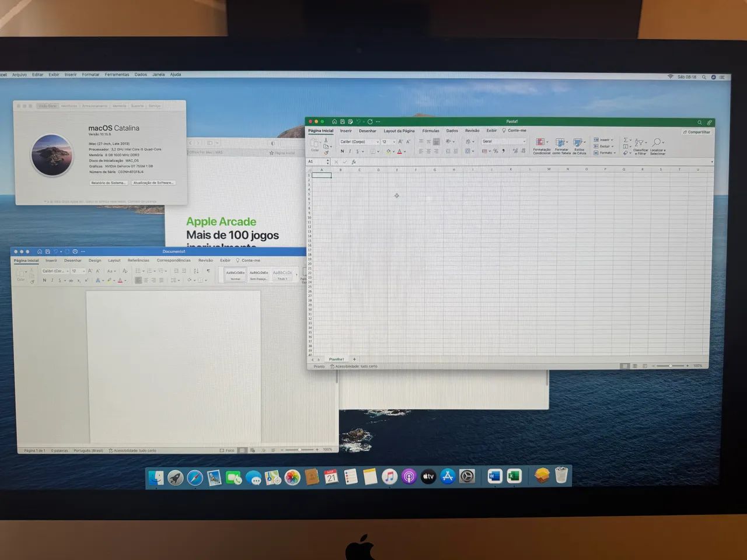Viewport: 747px width, 560px height.
Task: Toggle italic in Word ribbon
Action: coord(52,281)
